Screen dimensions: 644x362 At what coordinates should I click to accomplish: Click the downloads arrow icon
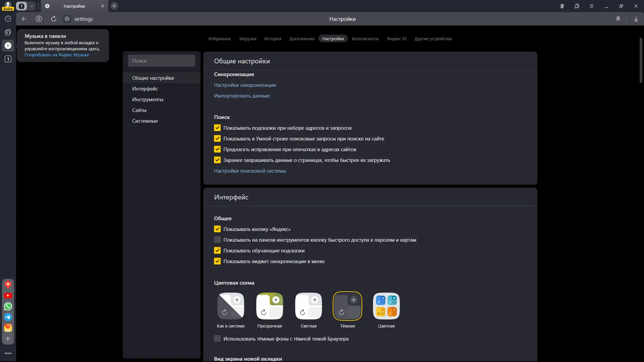(x=636, y=19)
